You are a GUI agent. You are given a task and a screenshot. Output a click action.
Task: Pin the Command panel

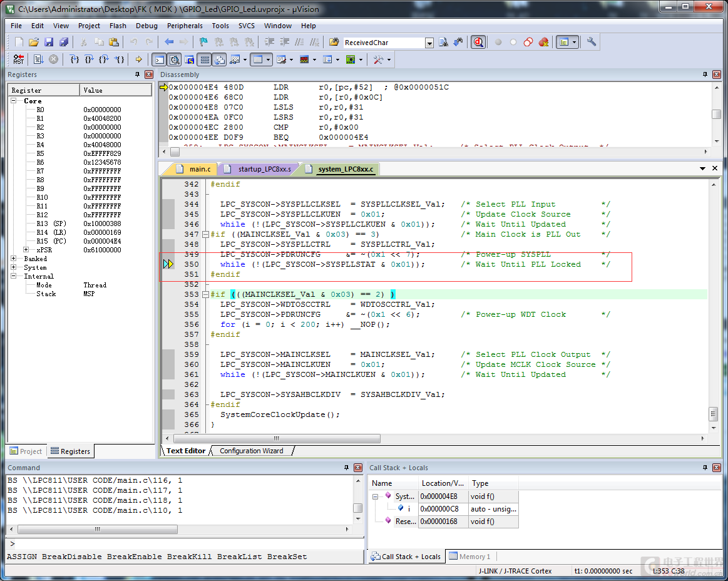tap(346, 468)
